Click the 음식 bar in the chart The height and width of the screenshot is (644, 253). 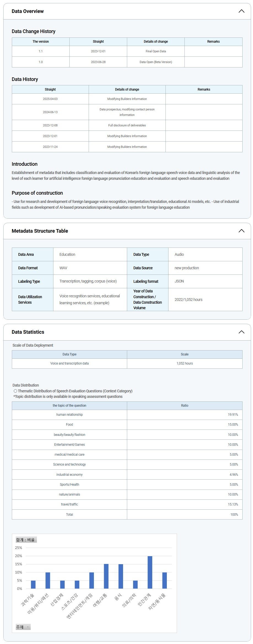coord(121,576)
